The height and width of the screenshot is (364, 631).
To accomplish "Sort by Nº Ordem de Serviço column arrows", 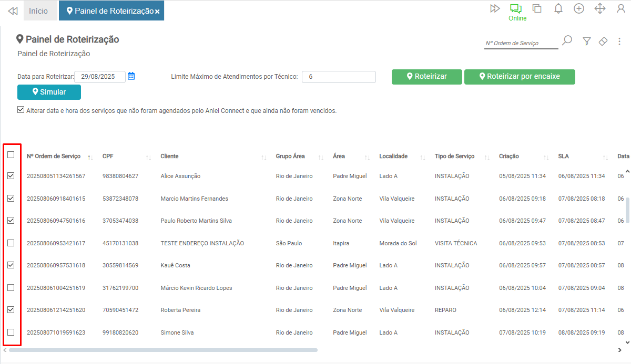I will coord(90,157).
